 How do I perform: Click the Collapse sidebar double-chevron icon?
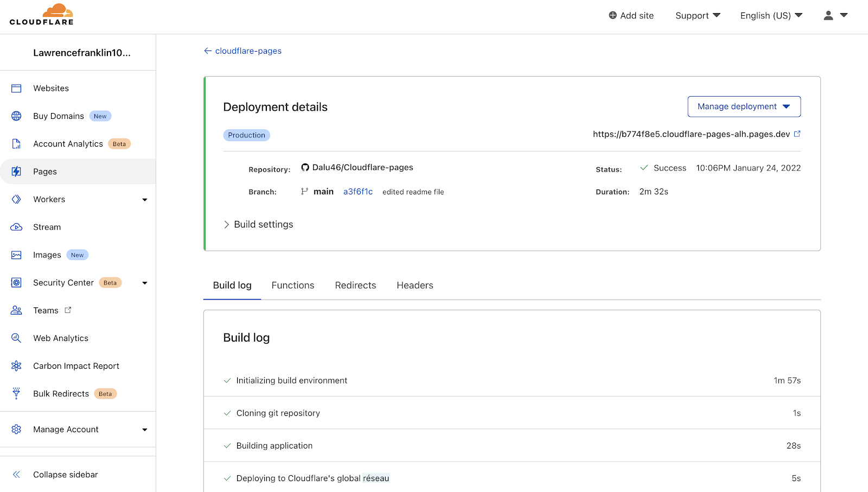pyautogui.click(x=16, y=475)
